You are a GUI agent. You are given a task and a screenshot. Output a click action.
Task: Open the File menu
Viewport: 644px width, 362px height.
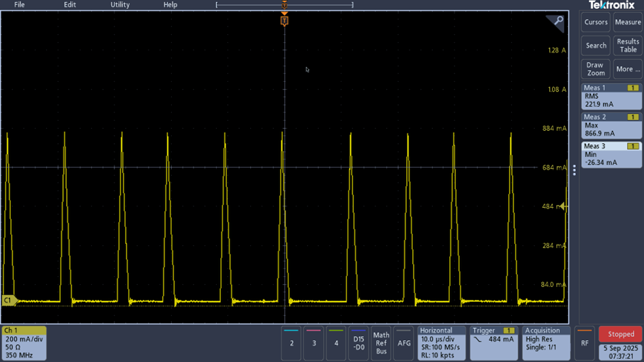point(20,5)
